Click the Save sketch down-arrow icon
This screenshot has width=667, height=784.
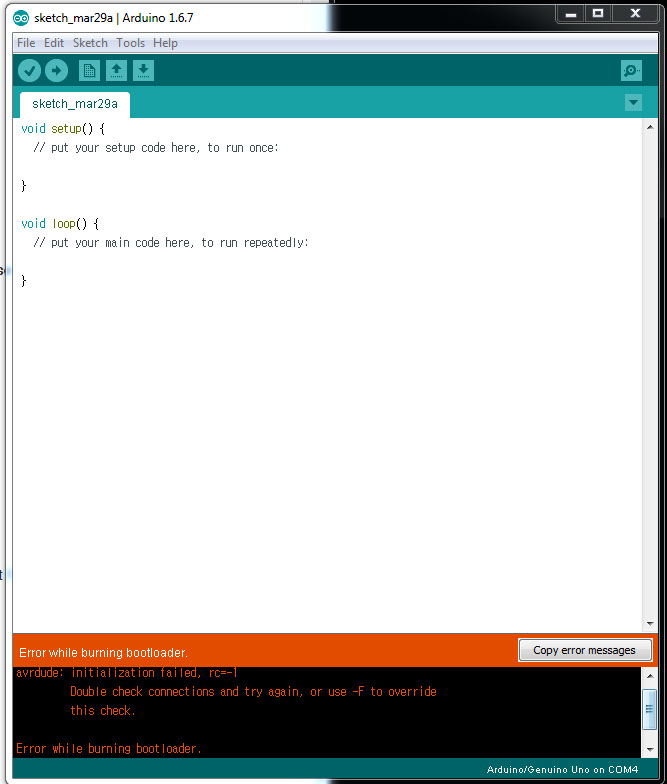[x=144, y=70]
